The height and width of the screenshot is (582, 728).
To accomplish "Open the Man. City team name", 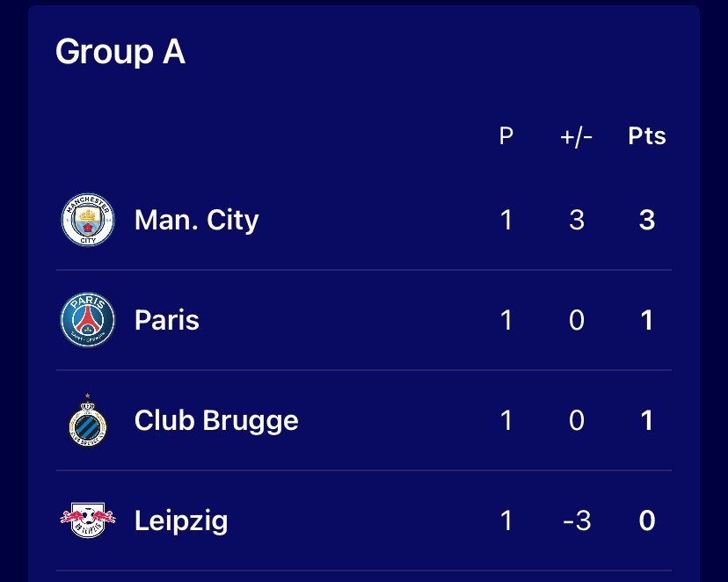I will point(196,220).
